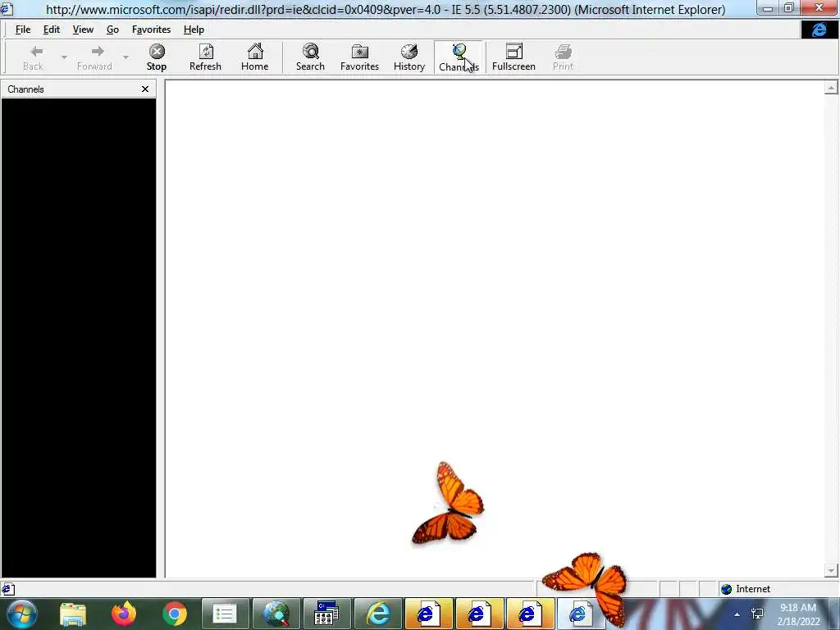Click the Print toolbar button
The width and height of the screenshot is (840, 630).
pyautogui.click(x=563, y=57)
